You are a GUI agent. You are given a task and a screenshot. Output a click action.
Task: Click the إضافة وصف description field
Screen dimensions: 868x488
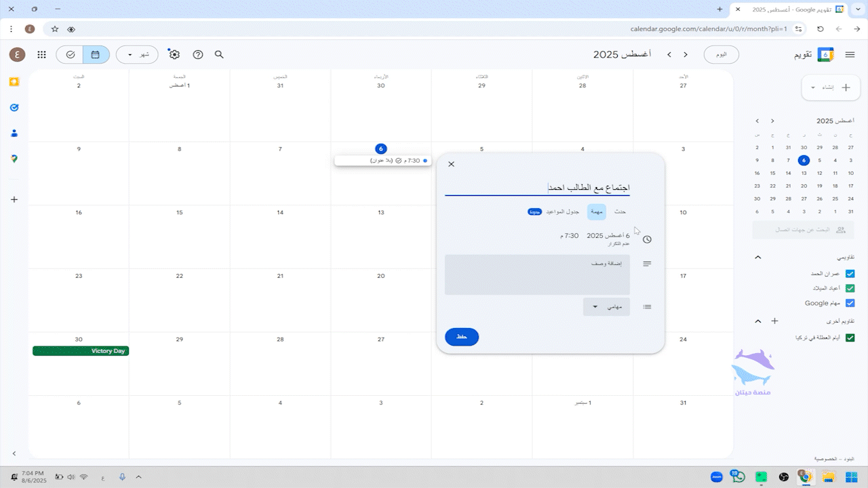(537, 274)
